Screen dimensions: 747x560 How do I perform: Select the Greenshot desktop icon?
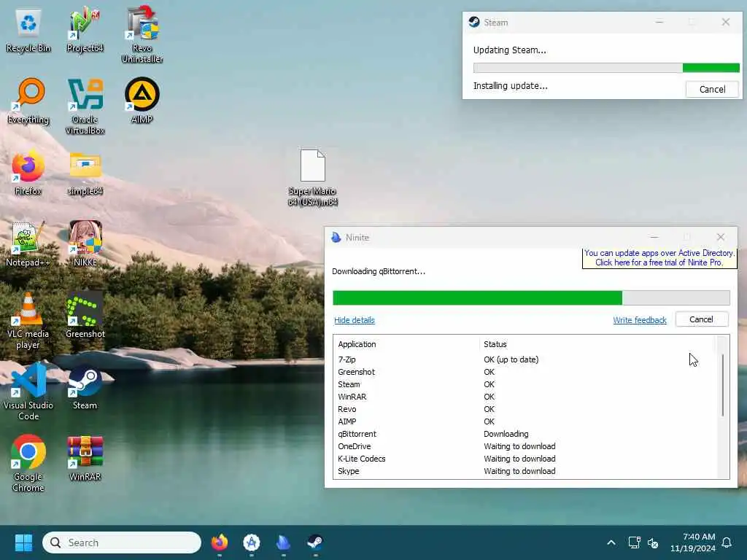pos(85,315)
